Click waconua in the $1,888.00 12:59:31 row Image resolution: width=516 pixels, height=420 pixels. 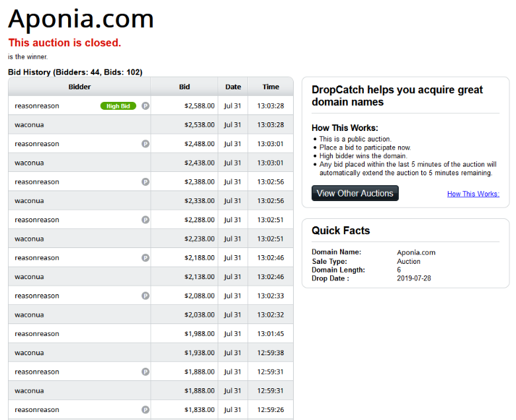(x=29, y=391)
